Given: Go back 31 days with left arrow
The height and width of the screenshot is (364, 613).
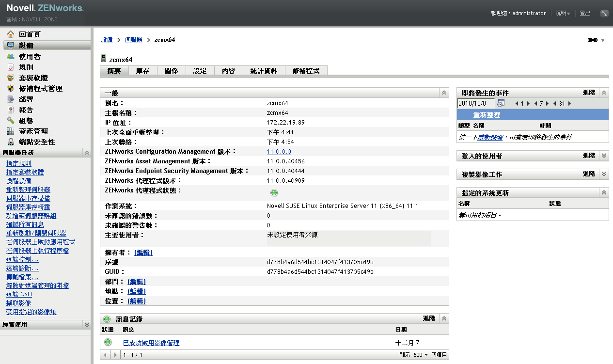Looking at the screenshot, I should [x=554, y=103].
